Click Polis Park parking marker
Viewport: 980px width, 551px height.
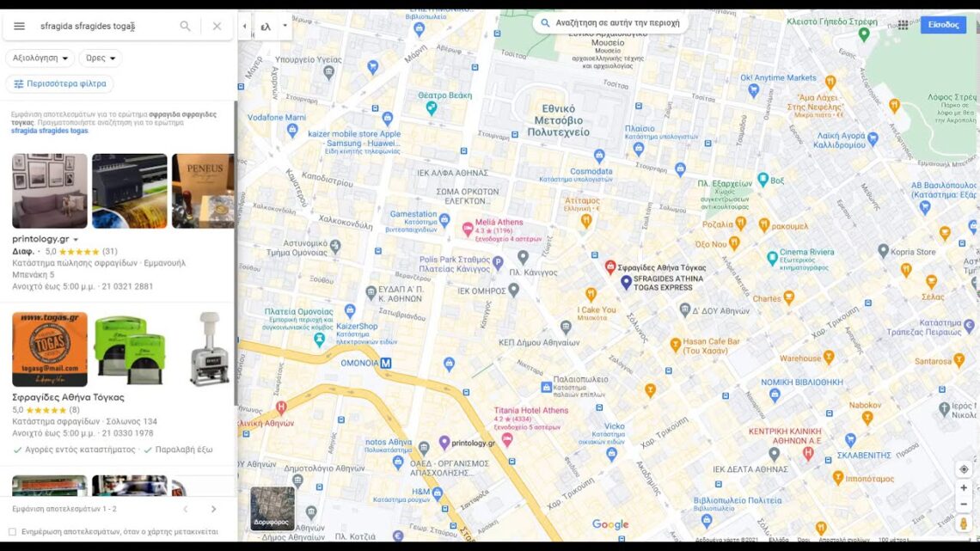(x=498, y=263)
